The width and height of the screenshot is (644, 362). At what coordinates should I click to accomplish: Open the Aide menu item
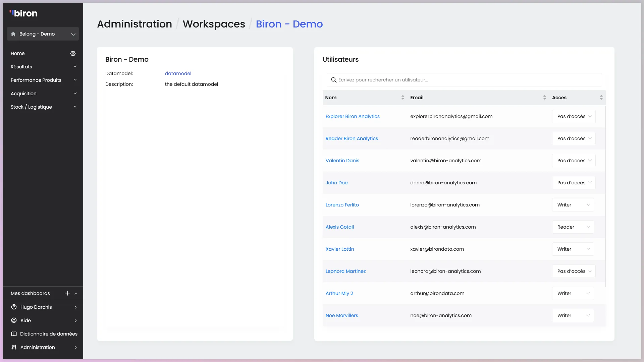click(x=44, y=320)
